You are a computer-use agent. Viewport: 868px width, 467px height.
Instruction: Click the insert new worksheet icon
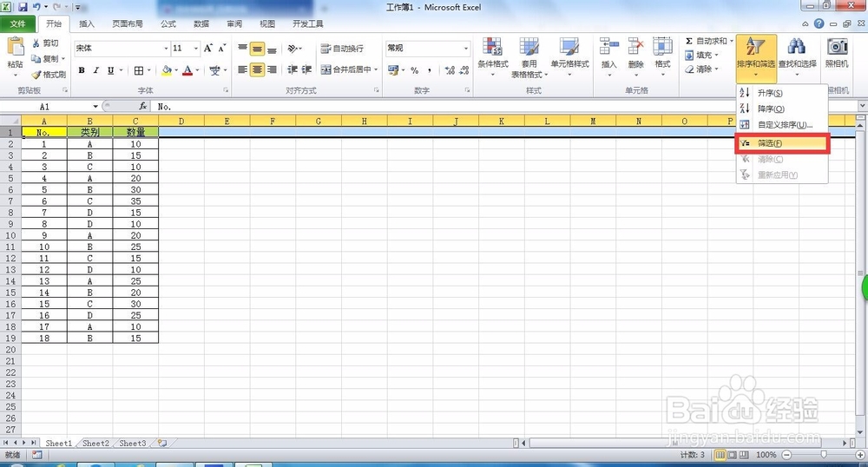click(x=162, y=444)
